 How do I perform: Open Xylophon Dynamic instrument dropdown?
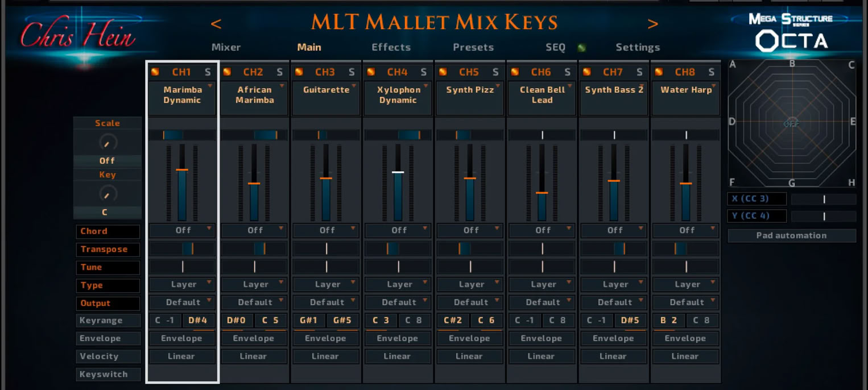tap(399, 98)
